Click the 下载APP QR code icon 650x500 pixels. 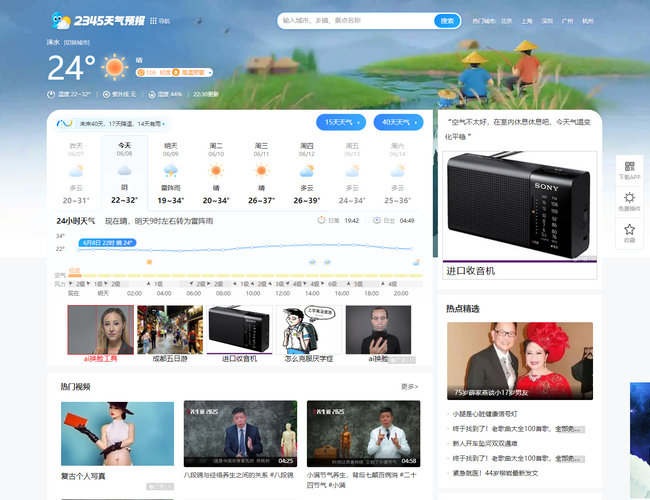[x=629, y=168]
